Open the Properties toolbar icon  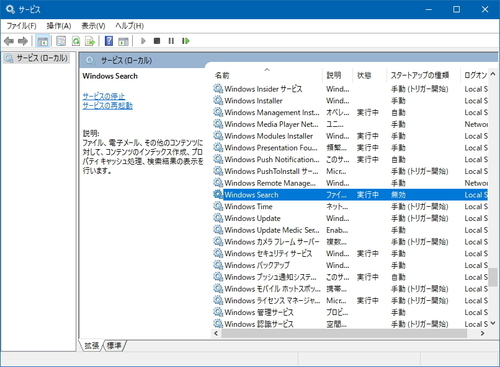(61, 41)
